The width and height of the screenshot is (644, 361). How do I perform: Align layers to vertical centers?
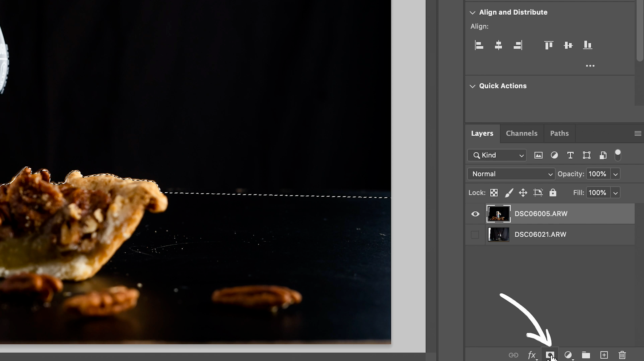568,45
